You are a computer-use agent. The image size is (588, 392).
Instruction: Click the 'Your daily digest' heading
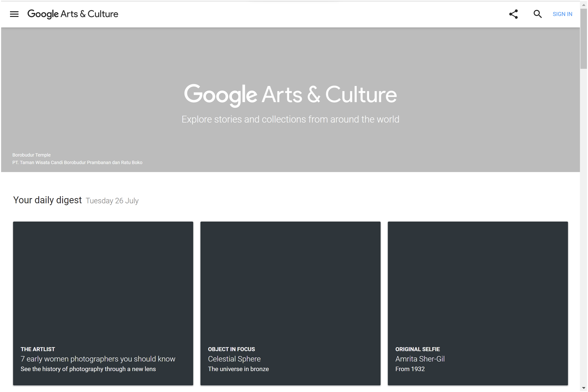click(x=47, y=200)
